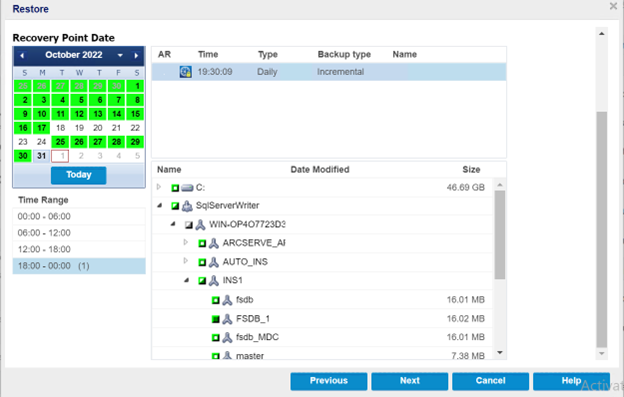Screen dimensions: 624x397
Task: Select October 1 in the calendar
Action: coord(135,86)
